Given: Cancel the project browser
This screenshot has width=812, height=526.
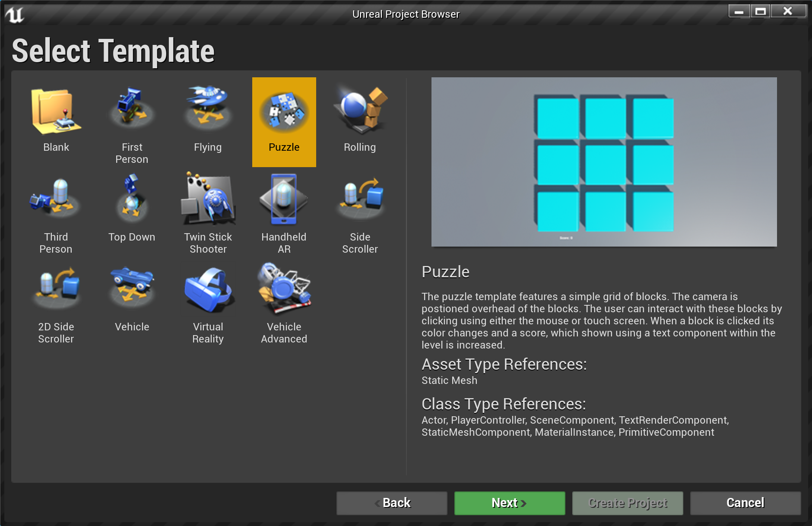Looking at the screenshot, I should point(745,503).
